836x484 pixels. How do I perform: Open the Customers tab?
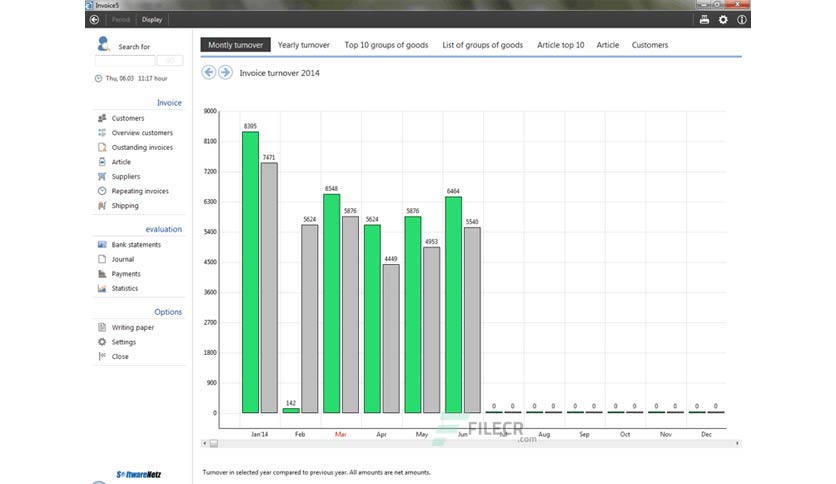(649, 45)
